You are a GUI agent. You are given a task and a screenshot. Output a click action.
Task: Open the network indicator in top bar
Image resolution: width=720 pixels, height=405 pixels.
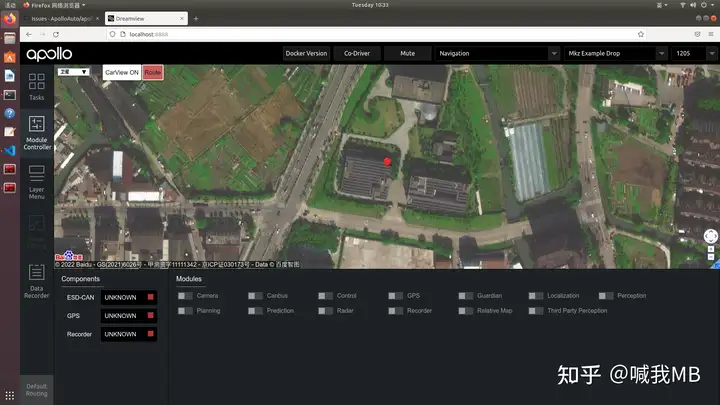click(683, 5)
